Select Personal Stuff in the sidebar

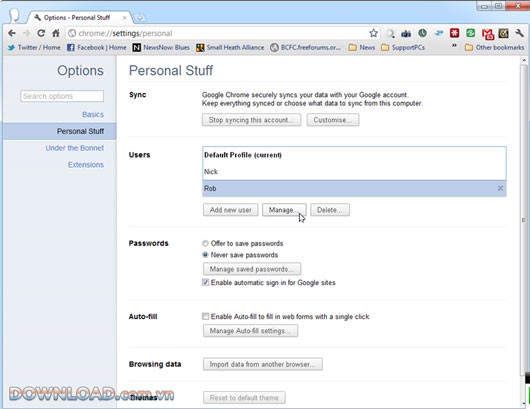pos(59,131)
